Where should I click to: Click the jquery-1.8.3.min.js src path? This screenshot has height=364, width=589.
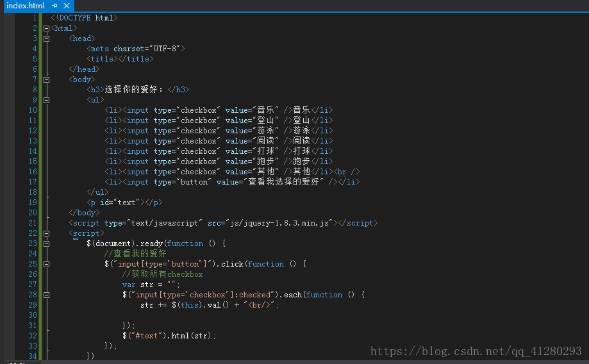click(x=279, y=223)
